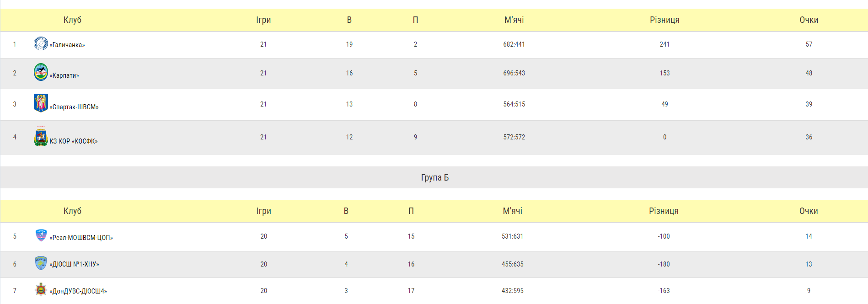The image size is (868, 304).
Task: Open «ДонДУВС-ДЮСШ4» club name link
Action: pyautogui.click(x=78, y=291)
